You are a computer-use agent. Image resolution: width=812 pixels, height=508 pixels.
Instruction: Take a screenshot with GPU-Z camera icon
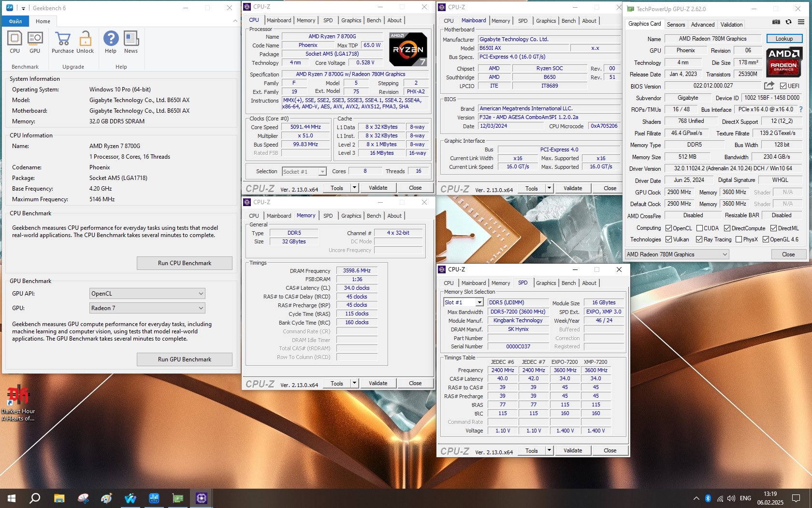(776, 22)
